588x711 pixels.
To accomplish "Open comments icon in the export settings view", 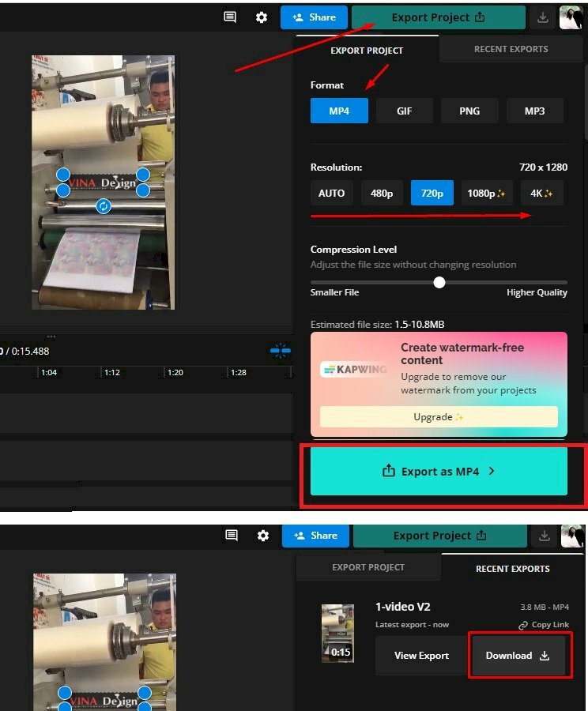I will coord(230,17).
